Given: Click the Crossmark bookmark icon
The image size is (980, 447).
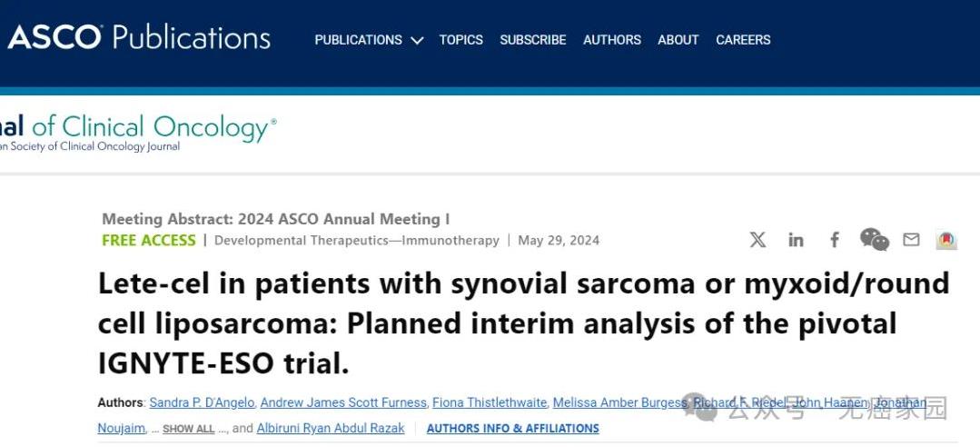Looking at the screenshot, I should pyautogui.click(x=946, y=240).
